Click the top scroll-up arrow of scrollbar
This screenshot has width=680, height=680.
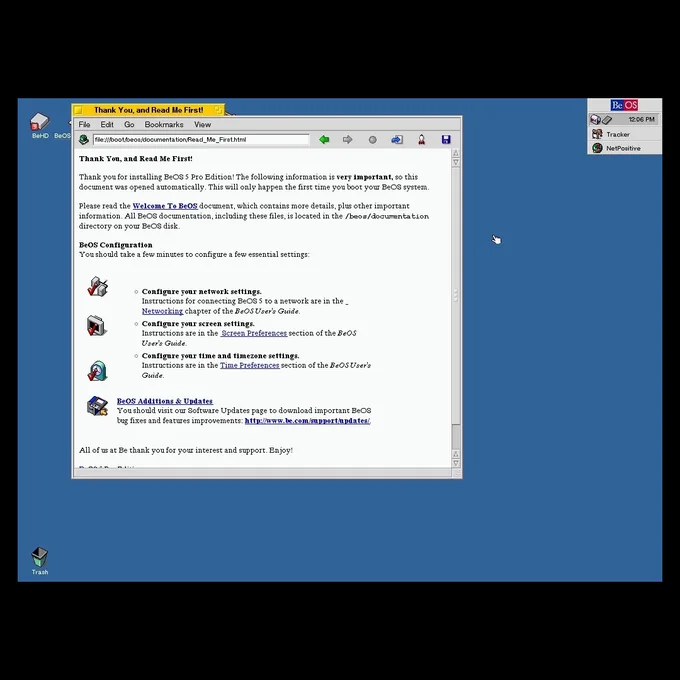click(x=456, y=153)
